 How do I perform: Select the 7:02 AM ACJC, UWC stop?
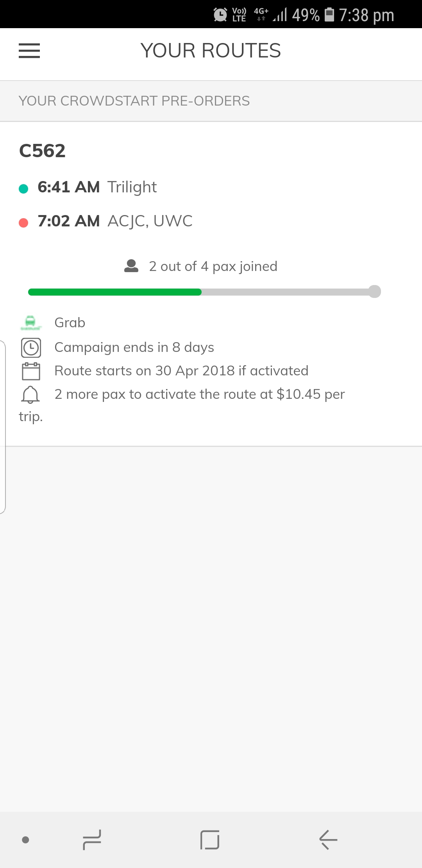[x=115, y=221]
